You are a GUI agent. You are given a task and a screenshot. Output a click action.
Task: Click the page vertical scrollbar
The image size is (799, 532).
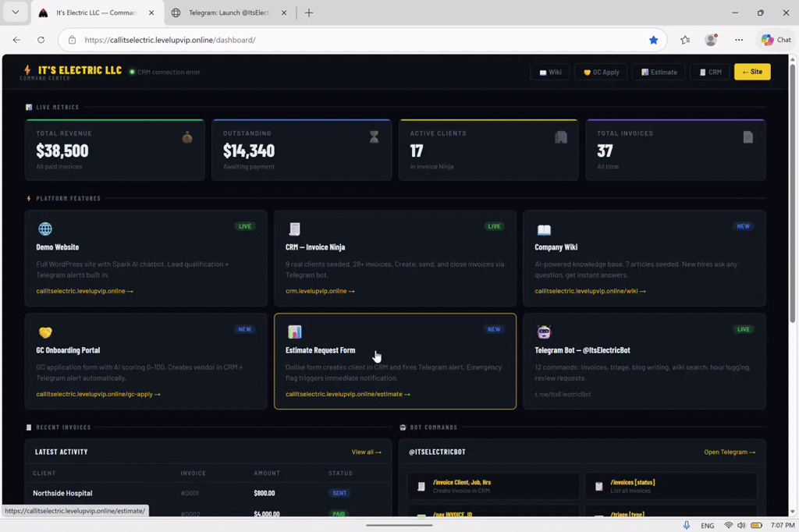click(793, 193)
